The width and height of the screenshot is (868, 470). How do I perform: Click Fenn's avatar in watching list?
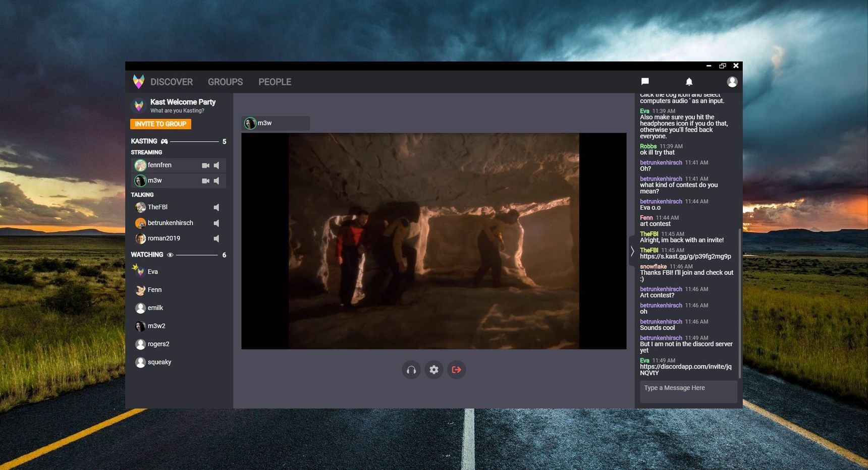click(x=140, y=290)
